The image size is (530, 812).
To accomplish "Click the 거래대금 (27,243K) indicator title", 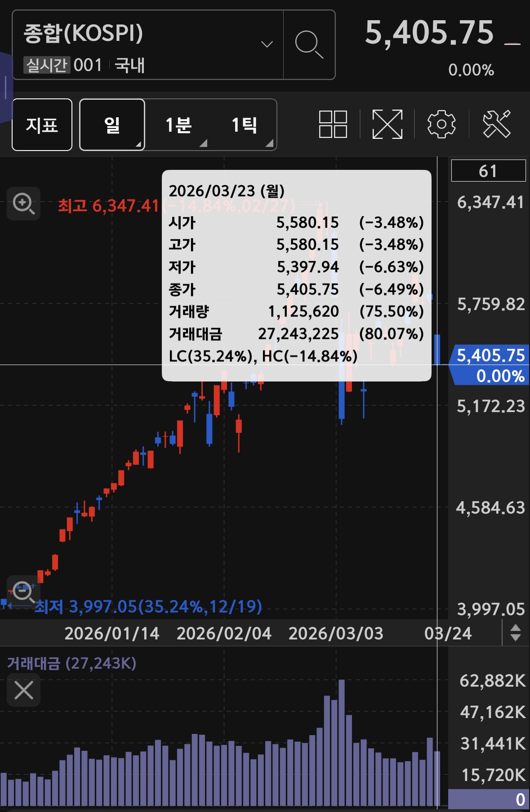I will point(71,663).
